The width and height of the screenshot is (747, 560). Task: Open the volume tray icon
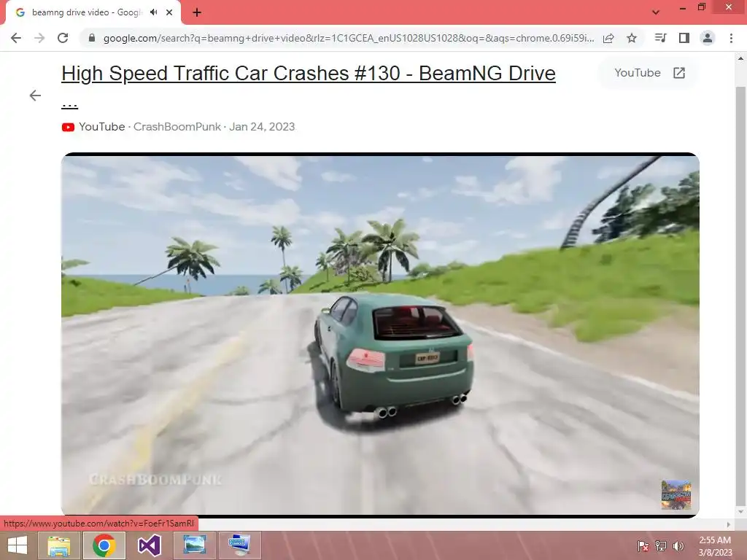(x=678, y=546)
